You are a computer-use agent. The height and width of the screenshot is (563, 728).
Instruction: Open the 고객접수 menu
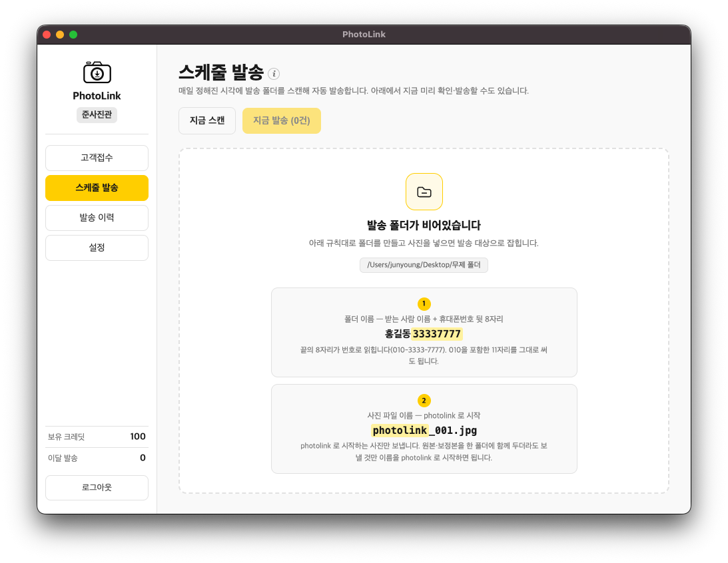tap(97, 158)
